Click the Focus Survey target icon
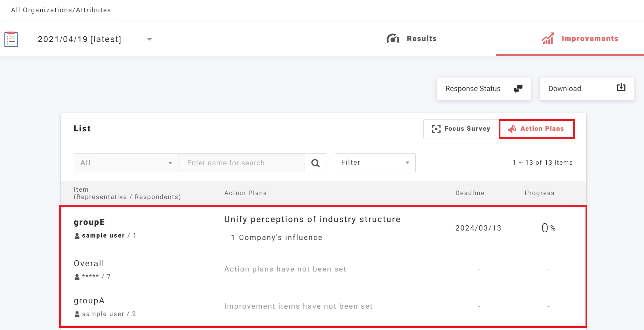 coord(436,129)
